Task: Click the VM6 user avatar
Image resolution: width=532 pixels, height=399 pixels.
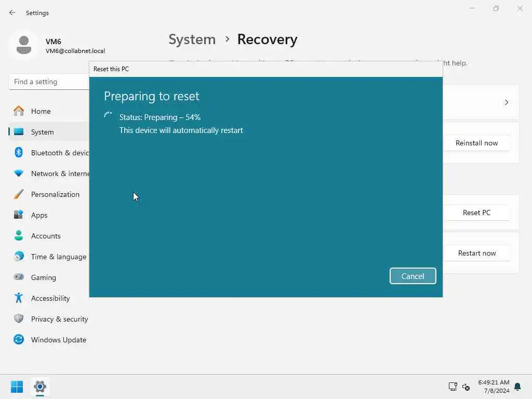Action: (x=24, y=45)
